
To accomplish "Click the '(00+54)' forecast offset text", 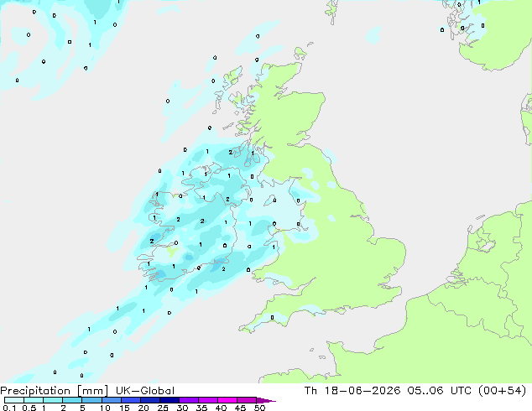I will pyautogui.click(x=502, y=391).
